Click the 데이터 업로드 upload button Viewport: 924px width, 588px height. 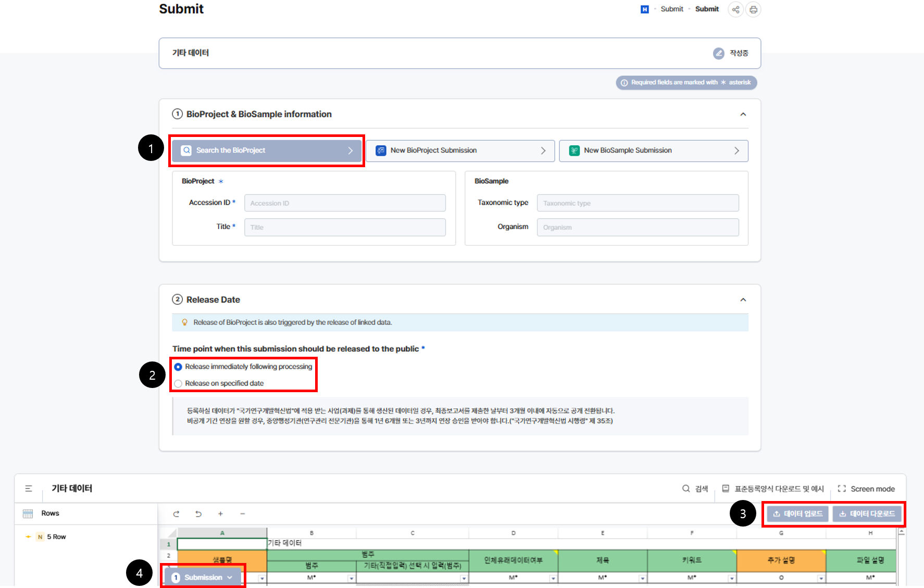[797, 514]
